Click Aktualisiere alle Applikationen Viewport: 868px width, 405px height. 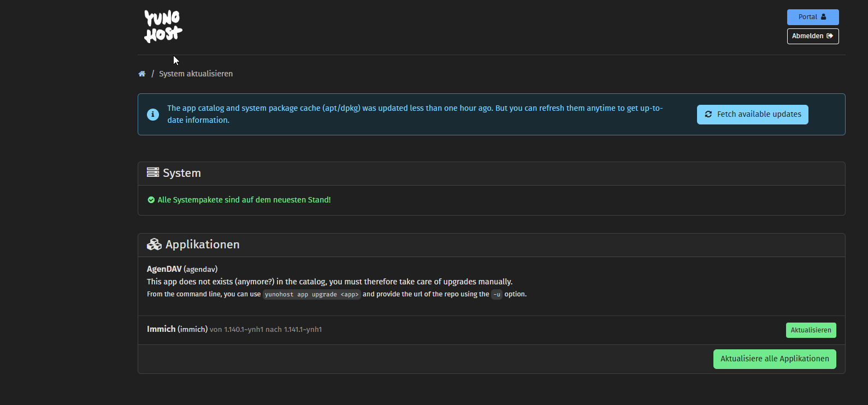pyautogui.click(x=775, y=359)
